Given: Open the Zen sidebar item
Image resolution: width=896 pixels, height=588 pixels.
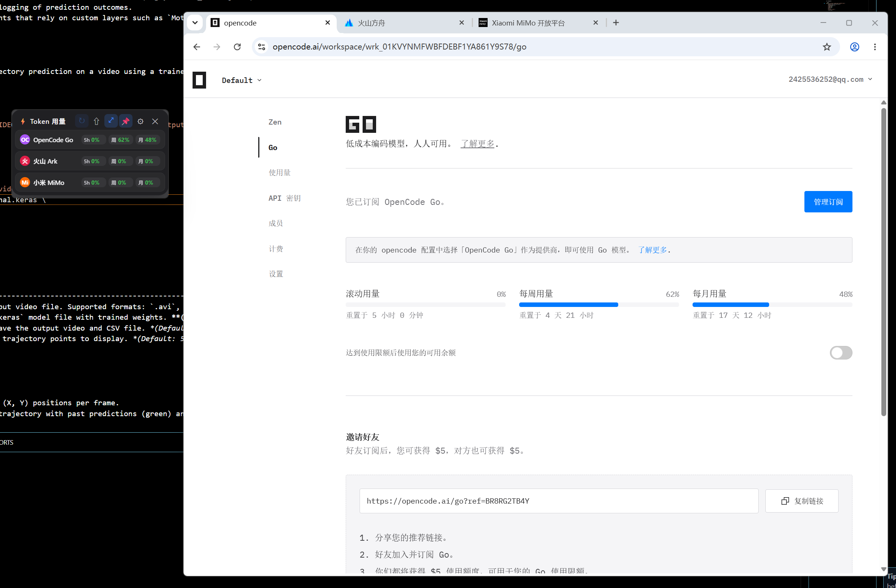Looking at the screenshot, I should (275, 122).
